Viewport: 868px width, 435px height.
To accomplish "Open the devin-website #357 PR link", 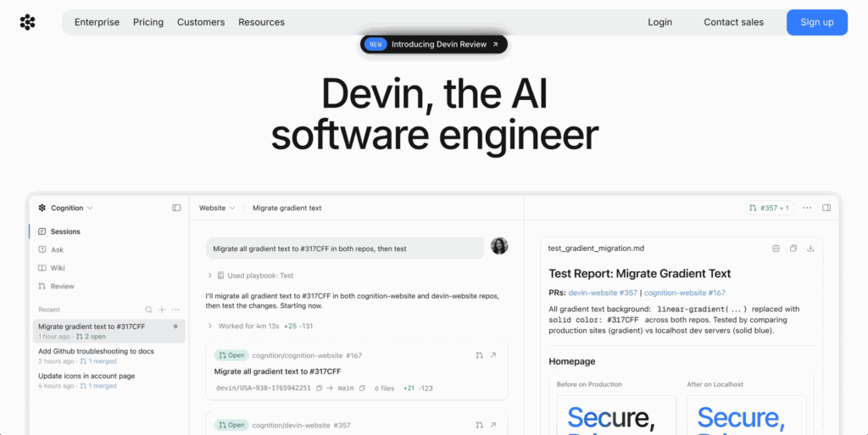I will click(x=603, y=293).
